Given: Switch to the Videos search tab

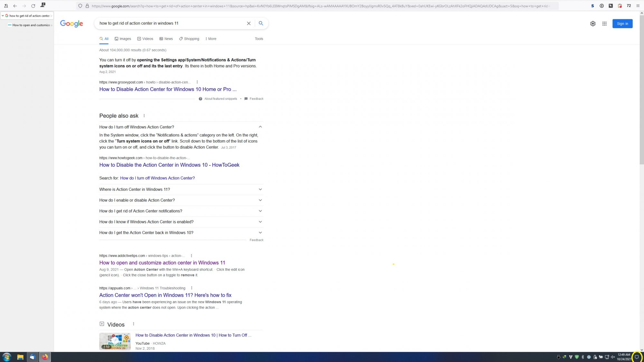Looking at the screenshot, I should (x=145, y=39).
